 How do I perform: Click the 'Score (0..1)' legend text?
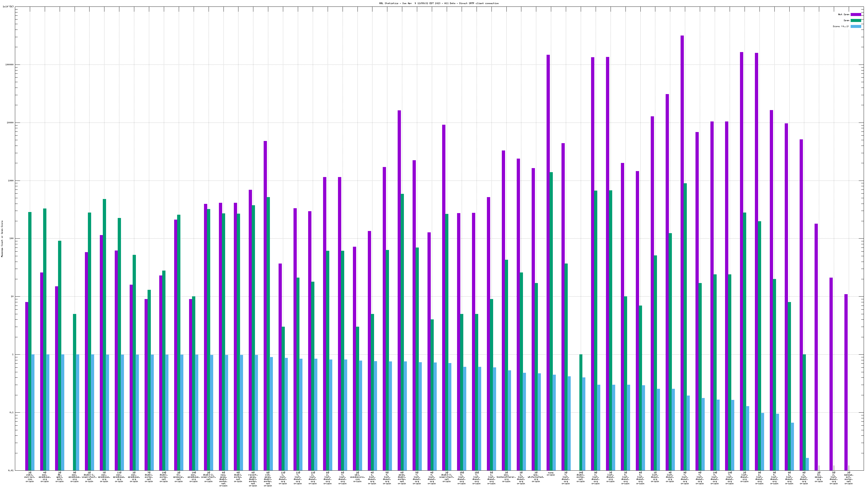pos(841,26)
